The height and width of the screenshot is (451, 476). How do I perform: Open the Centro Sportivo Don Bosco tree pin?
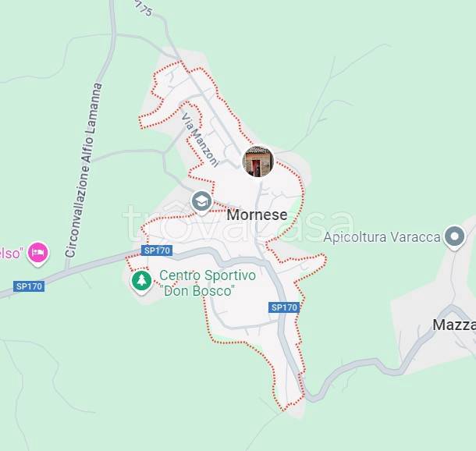click(x=141, y=282)
